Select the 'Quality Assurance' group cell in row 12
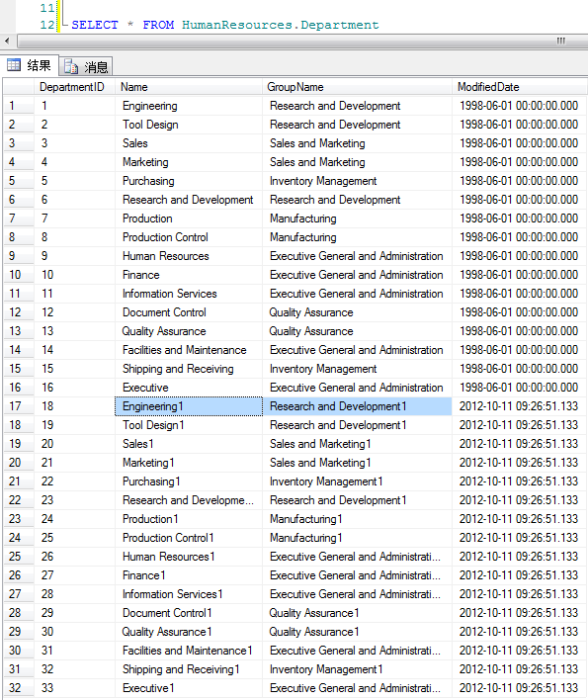This screenshot has height=700, width=588. point(357,312)
